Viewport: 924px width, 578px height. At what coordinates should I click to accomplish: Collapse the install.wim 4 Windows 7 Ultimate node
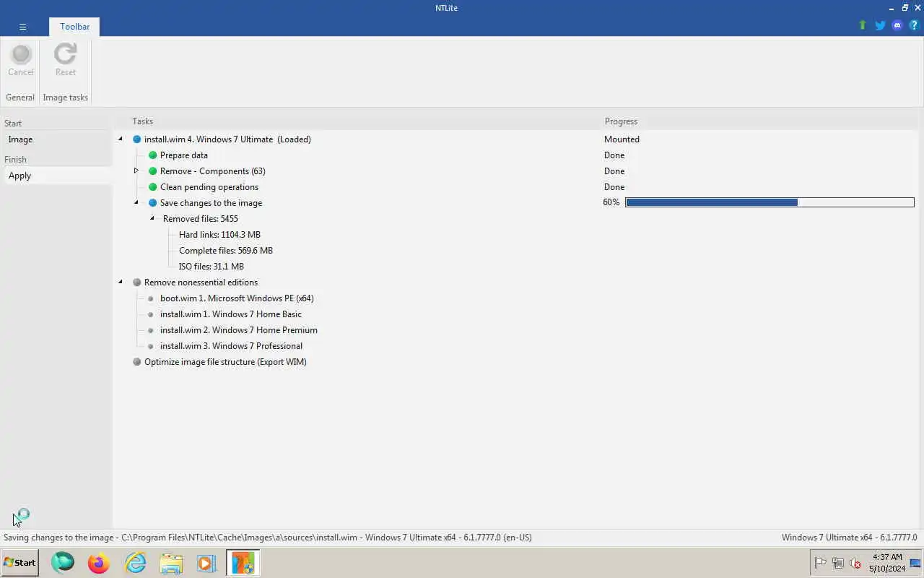[x=121, y=139]
